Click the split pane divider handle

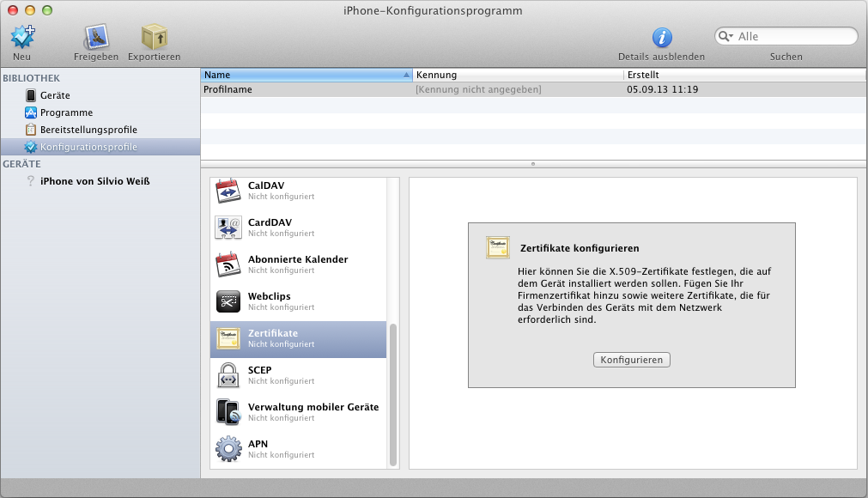pyautogui.click(x=533, y=164)
